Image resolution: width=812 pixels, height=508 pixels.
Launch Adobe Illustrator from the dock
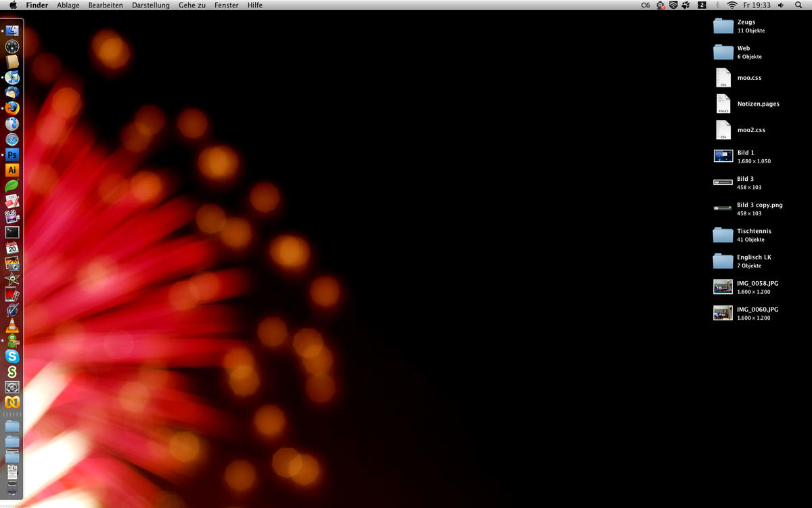(x=12, y=170)
